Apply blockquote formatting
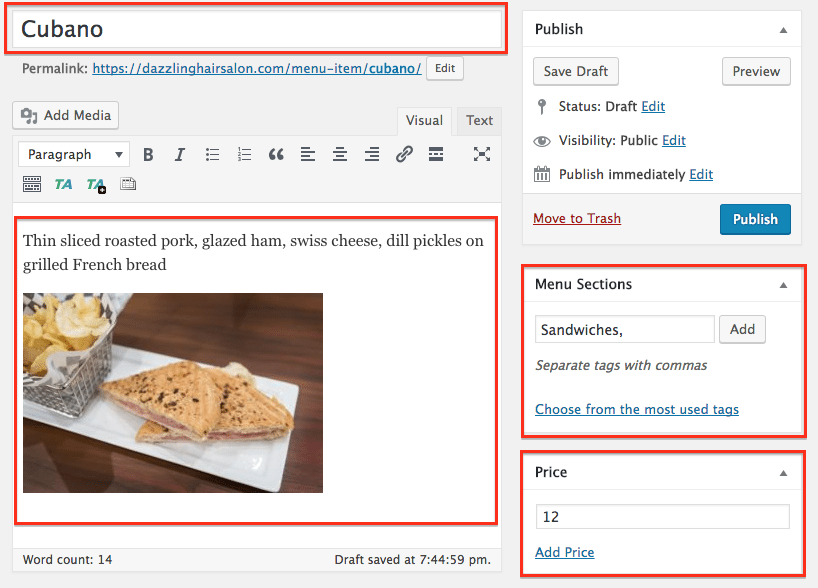 [276, 154]
